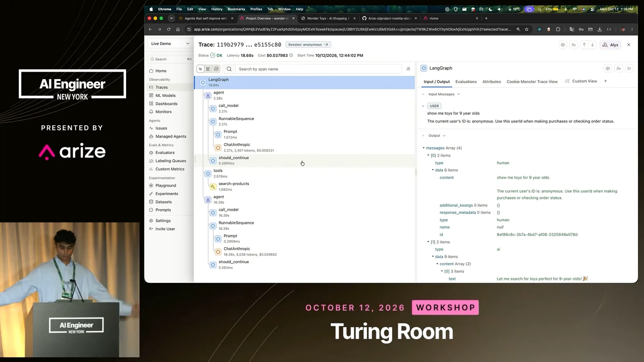Collapse the content Array (2) node
This screenshot has width=644, height=362.
tap(437, 264)
